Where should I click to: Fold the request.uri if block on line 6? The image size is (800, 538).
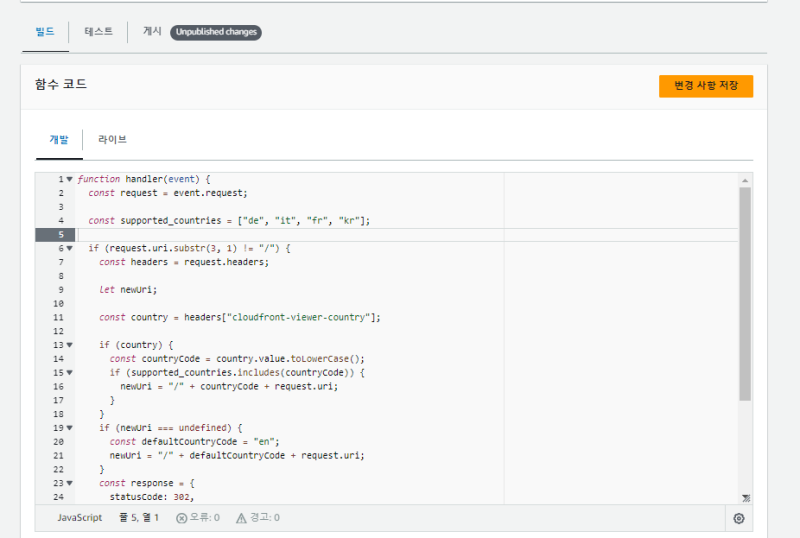69,248
